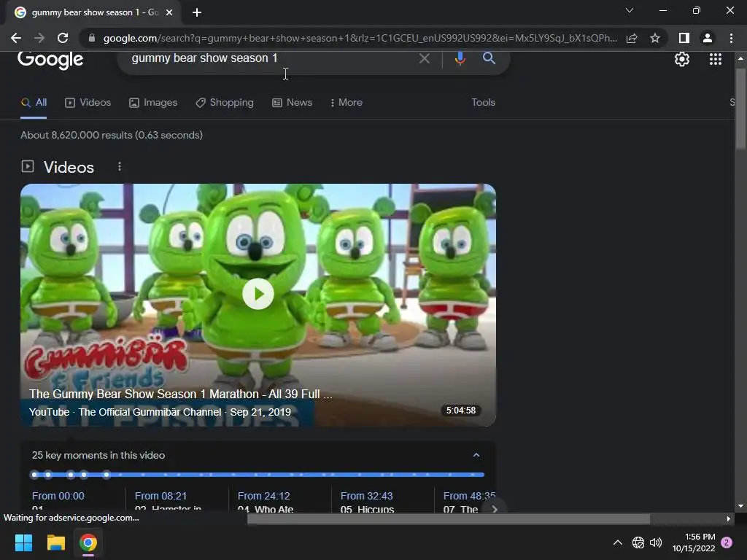Switch to the Shopping tab

pos(225,102)
